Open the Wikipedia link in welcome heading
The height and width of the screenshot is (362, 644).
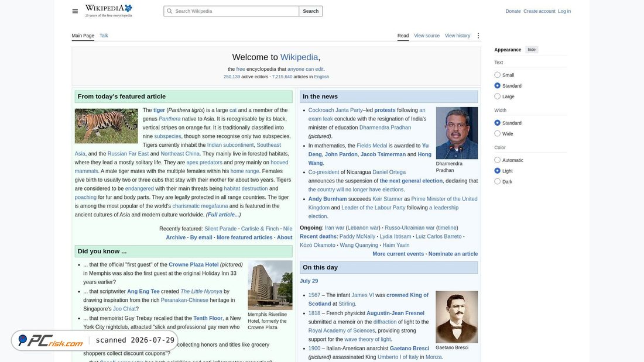299,57
